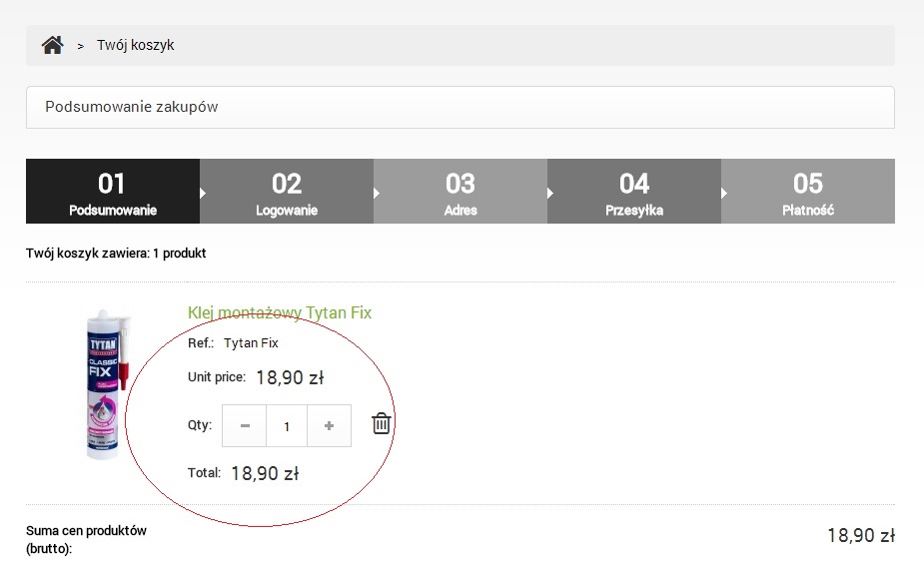Click the quantity input field
The height and width of the screenshot is (562, 924).
[x=287, y=425]
